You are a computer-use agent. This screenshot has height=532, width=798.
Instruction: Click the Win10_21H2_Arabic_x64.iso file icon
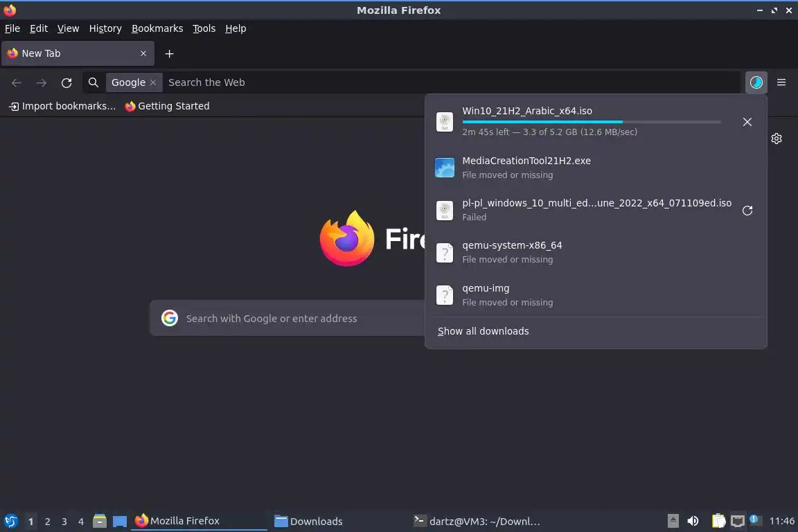click(444, 122)
